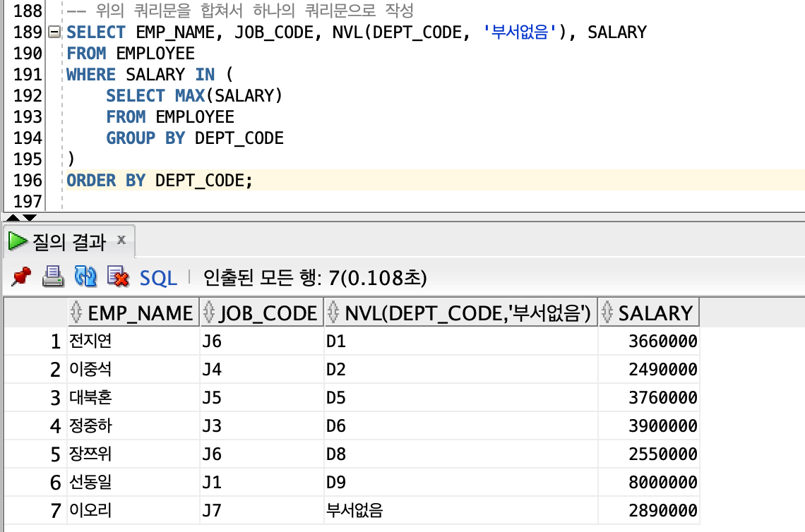Select the J3 job code cell
The image size is (805, 532).
[x=262, y=425]
